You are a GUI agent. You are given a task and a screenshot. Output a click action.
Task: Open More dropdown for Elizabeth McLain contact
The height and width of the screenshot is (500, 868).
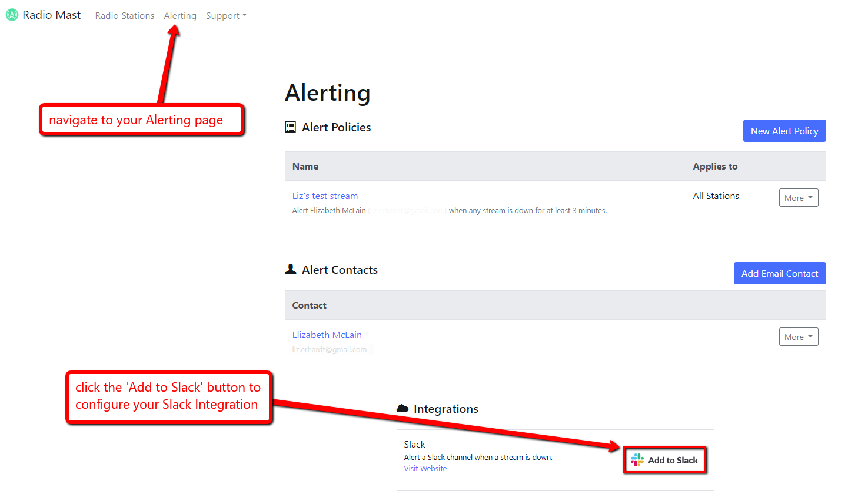[798, 337]
